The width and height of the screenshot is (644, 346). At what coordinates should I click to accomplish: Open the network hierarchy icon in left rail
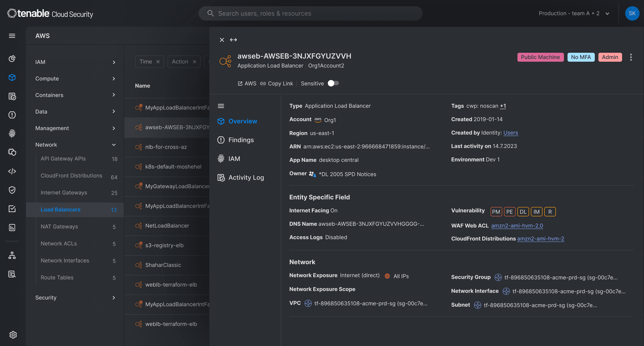click(x=12, y=255)
